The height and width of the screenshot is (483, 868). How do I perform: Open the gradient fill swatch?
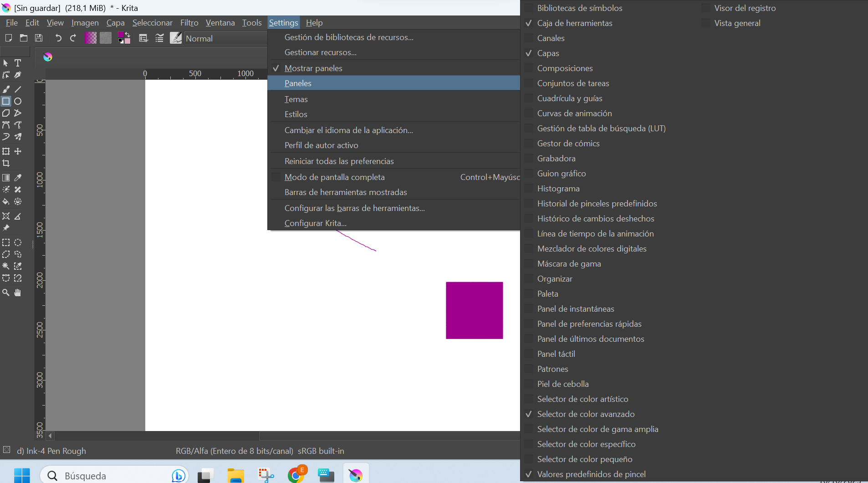point(91,38)
